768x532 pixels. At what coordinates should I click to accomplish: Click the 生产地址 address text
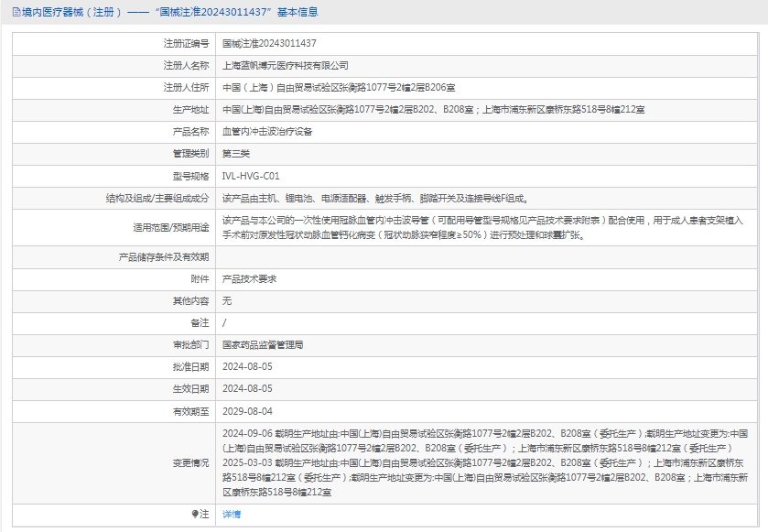coord(433,110)
